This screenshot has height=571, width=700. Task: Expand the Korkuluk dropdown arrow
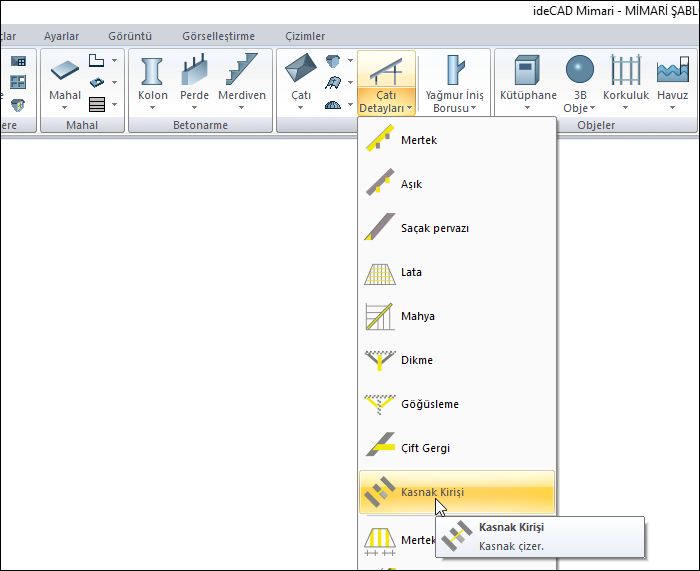coord(625,108)
